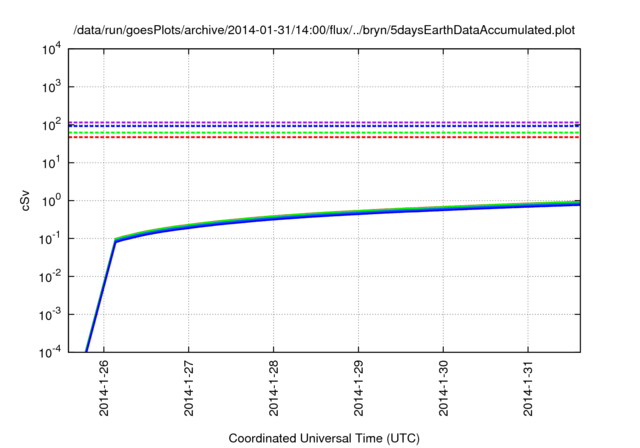The width and height of the screenshot is (640, 448).
Task: Click the 'Coordinated Universal Time (UTC)' axis label
Action: click(324, 438)
